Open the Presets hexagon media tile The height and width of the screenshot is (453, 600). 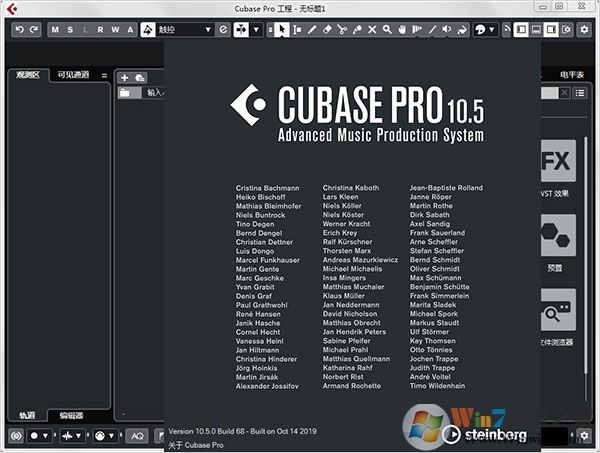coord(558,235)
